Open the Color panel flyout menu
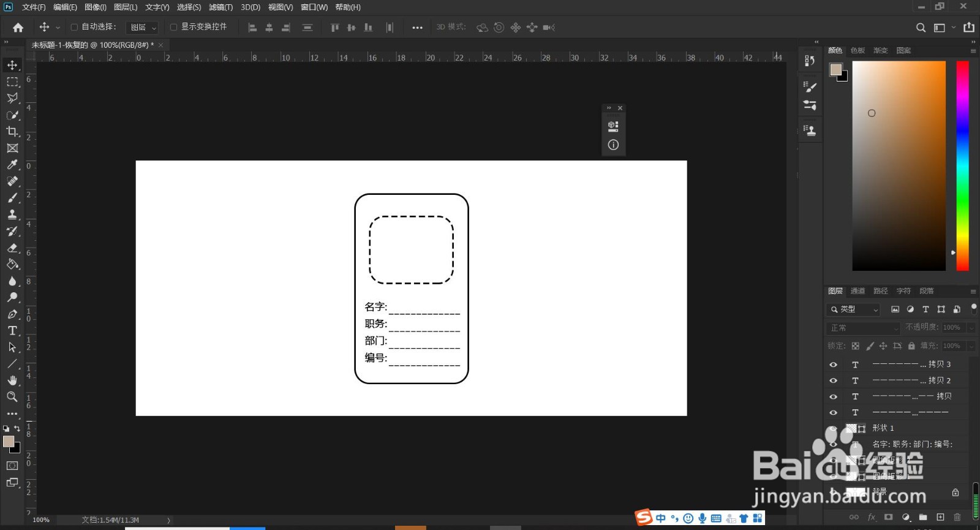The height and width of the screenshot is (530, 980). 973,50
